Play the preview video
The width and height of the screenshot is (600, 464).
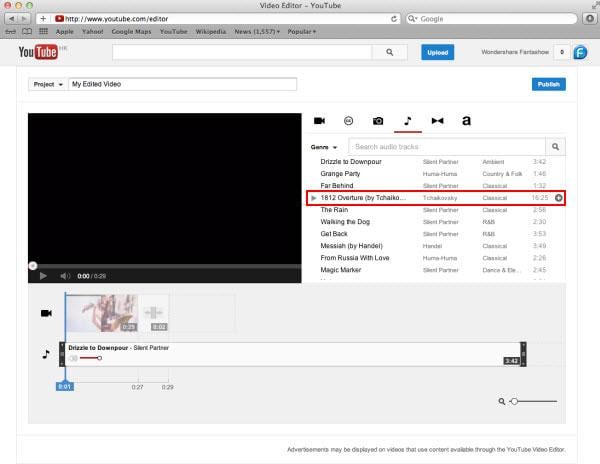click(x=43, y=276)
